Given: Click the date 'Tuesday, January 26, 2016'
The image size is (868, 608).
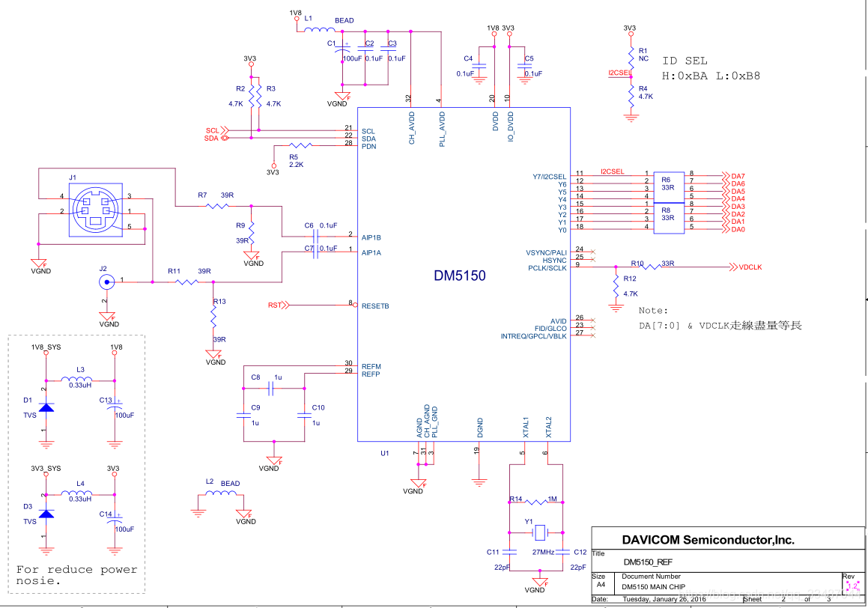Looking at the screenshot, I should (664, 598).
